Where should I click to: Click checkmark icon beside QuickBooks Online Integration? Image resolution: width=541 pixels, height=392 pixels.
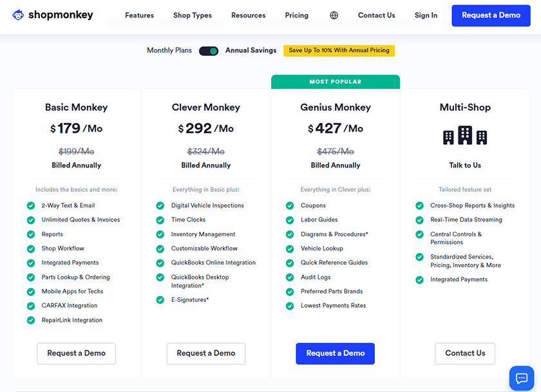click(x=160, y=263)
